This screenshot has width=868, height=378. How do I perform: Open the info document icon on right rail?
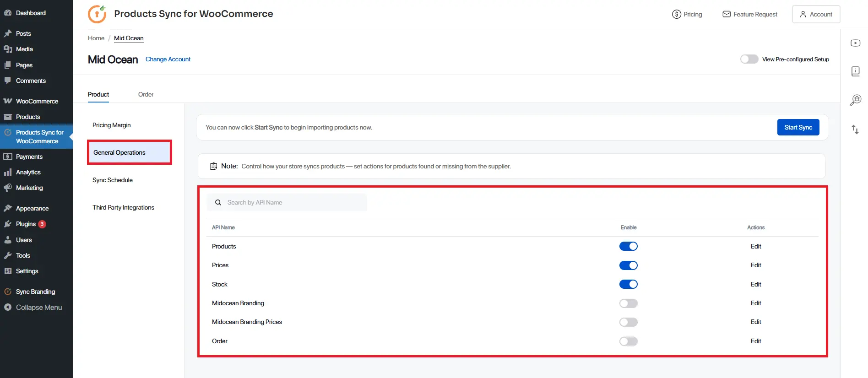tap(855, 71)
